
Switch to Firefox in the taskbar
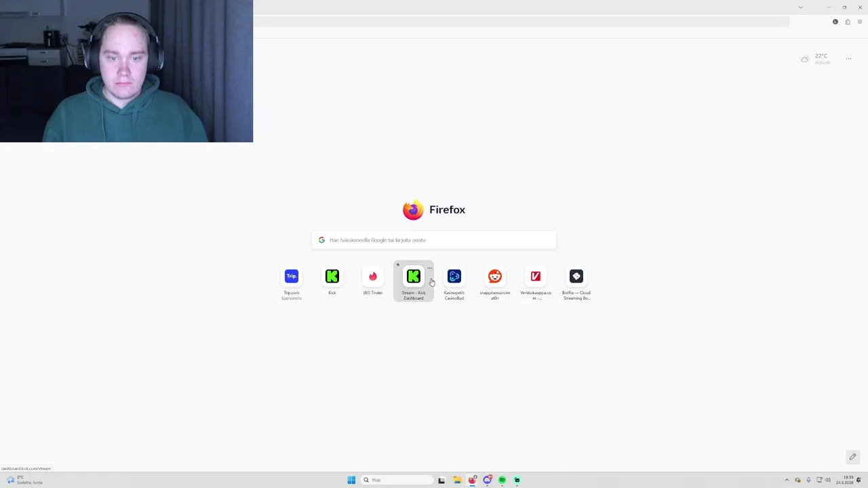[472, 480]
